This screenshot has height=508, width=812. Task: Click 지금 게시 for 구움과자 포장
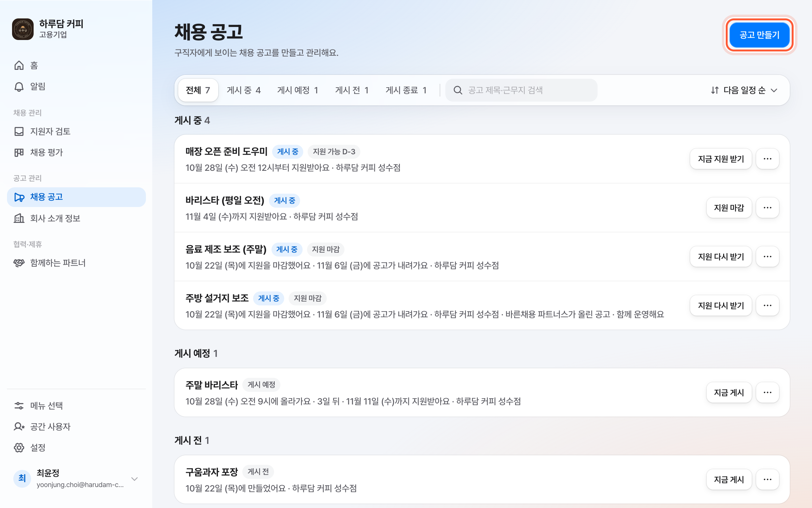729,479
